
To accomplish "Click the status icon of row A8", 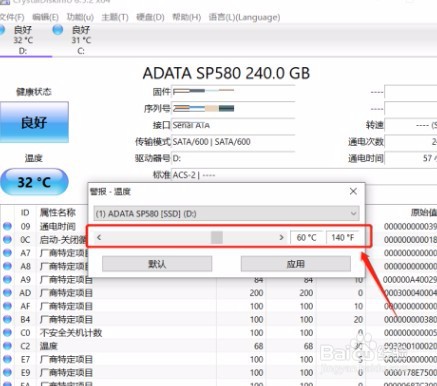I will (x=7, y=266).
